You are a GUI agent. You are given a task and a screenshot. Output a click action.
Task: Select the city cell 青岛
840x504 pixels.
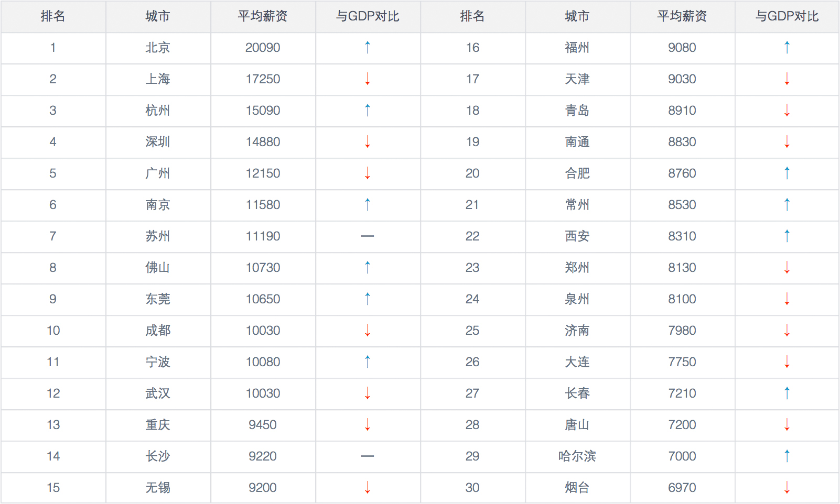(577, 111)
